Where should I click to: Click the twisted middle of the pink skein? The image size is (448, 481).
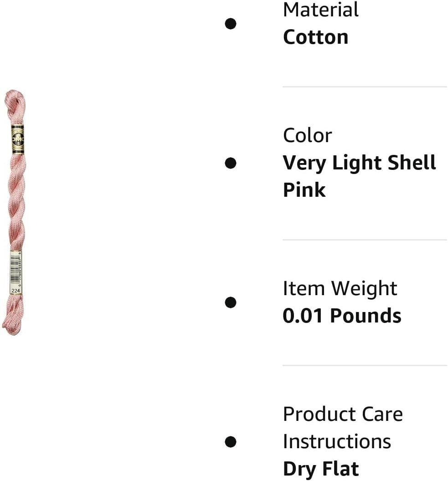click(x=17, y=200)
